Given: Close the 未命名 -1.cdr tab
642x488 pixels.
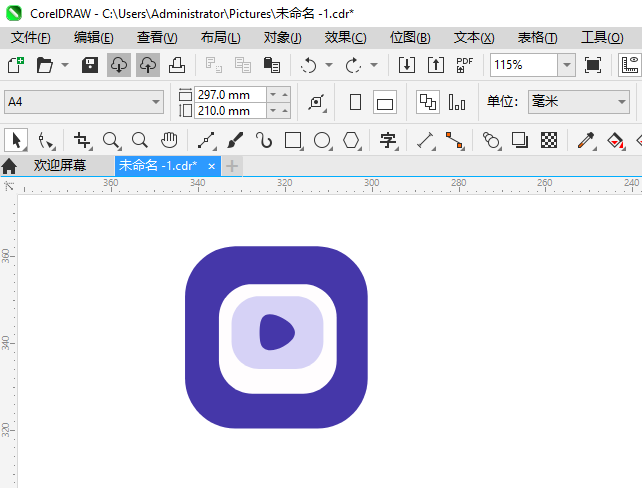Looking at the screenshot, I should (211, 166).
